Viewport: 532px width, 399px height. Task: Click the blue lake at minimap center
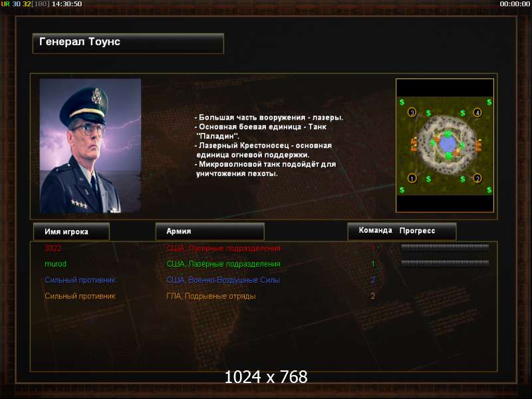[x=448, y=145]
